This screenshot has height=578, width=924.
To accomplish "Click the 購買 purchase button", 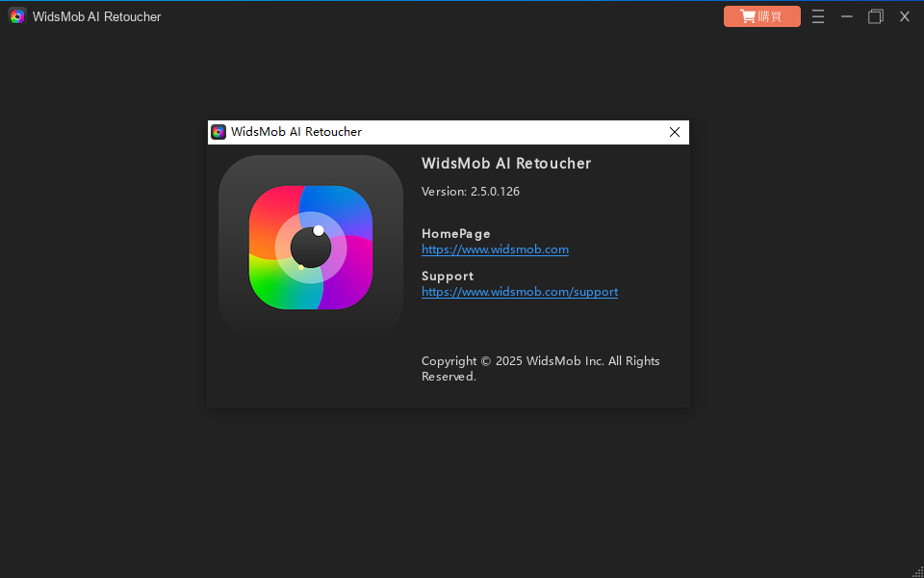I will tap(761, 16).
